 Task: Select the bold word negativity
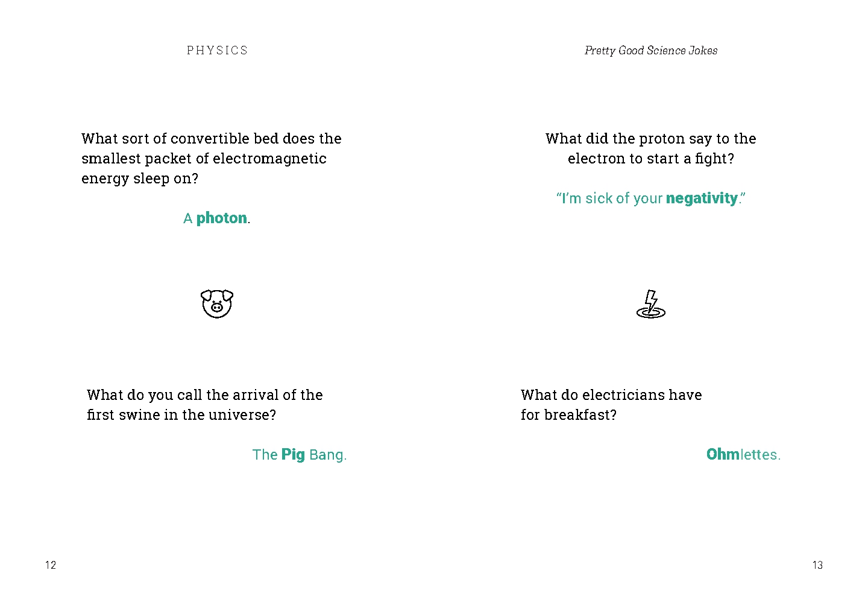[702, 198]
